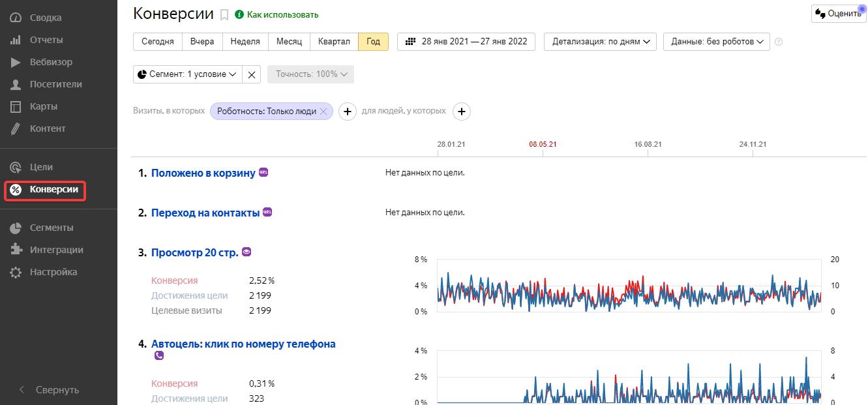Screen dimensions: 868x405
Task: Open the date range picker field
Action: [466, 42]
